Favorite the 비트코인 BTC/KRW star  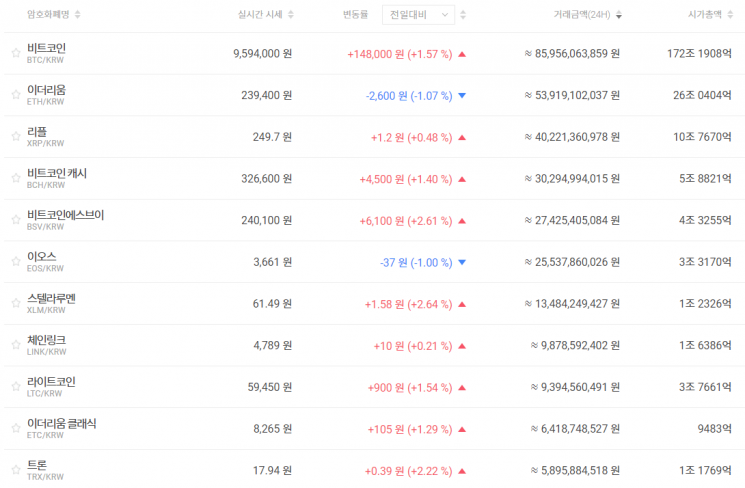pyautogui.click(x=16, y=53)
